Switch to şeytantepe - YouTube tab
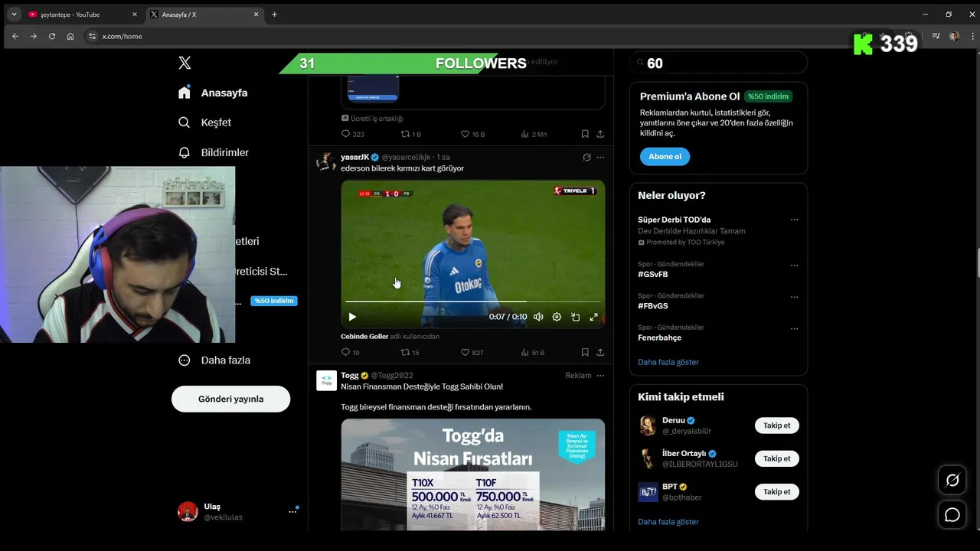Viewport: 980px width, 551px height. [83, 15]
